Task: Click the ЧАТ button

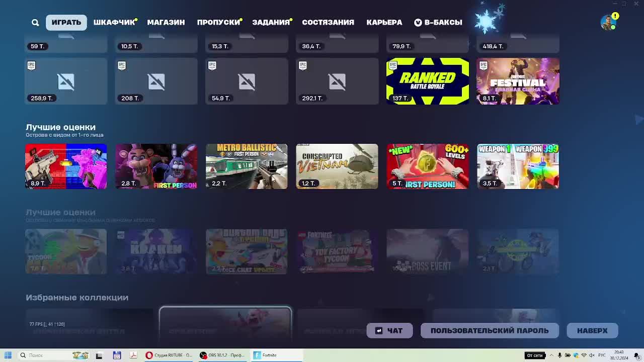Action: (x=389, y=330)
